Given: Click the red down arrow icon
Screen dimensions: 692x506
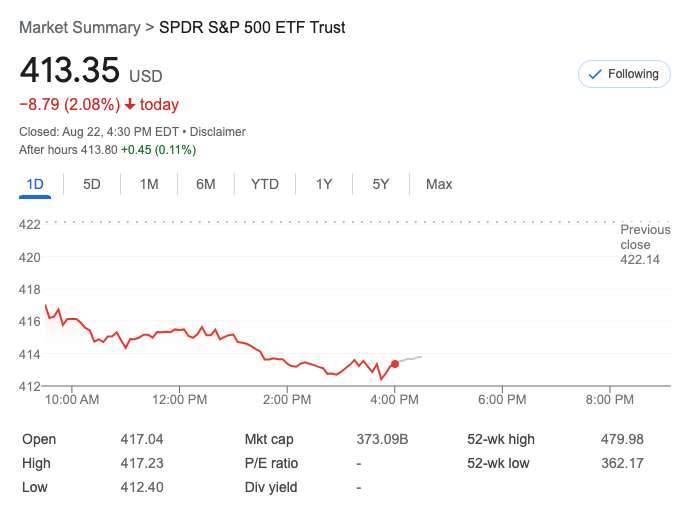Looking at the screenshot, I should tap(130, 105).
